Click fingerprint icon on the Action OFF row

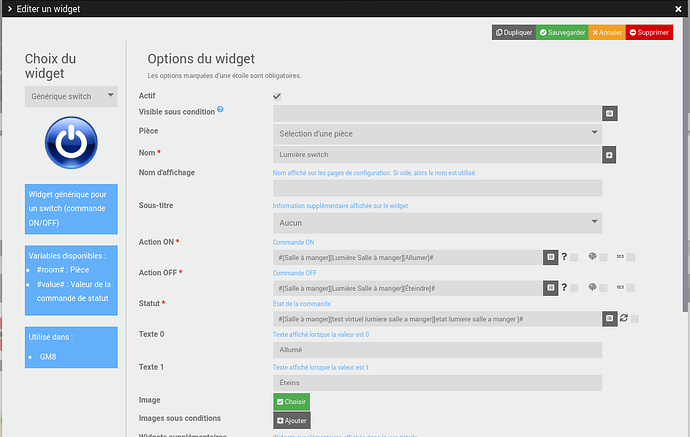592,287
